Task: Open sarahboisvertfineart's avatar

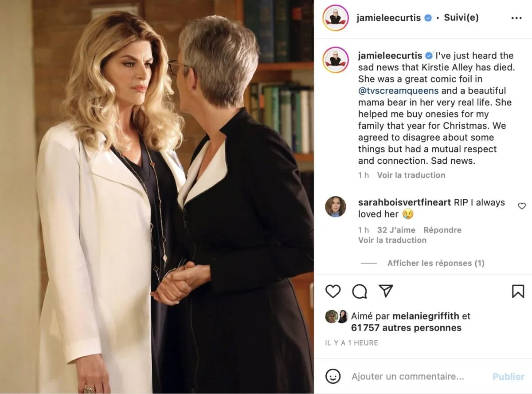Action: (x=335, y=207)
